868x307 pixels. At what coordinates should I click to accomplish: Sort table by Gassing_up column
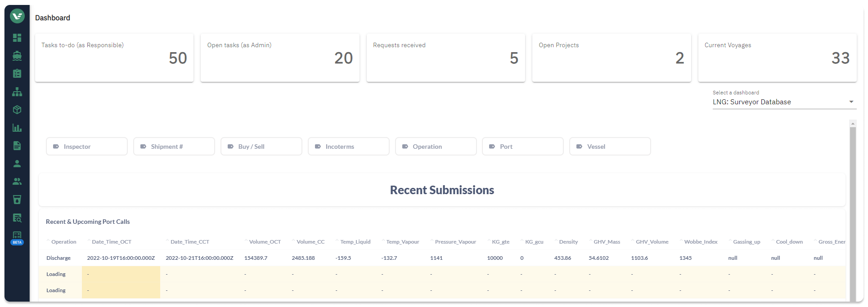coord(747,242)
